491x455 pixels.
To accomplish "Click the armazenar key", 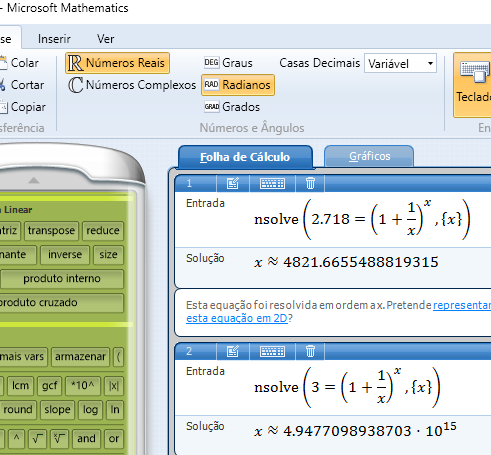I will pos(80,357).
